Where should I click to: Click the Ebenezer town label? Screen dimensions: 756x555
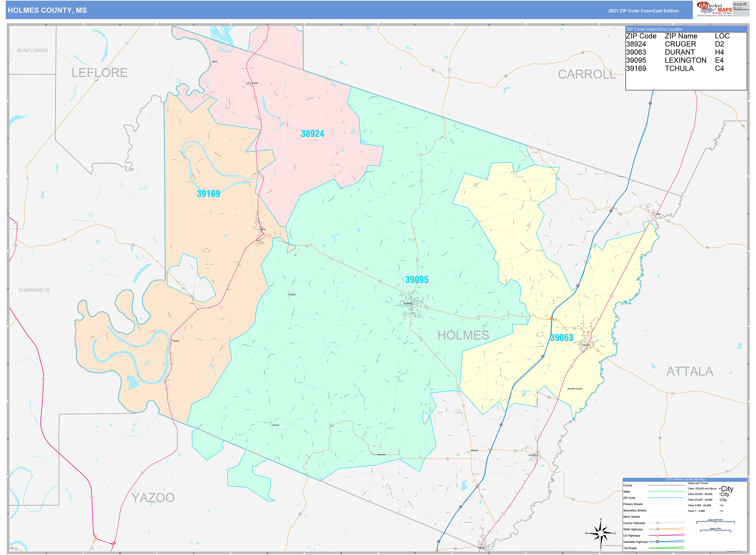(x=382, y=454)
